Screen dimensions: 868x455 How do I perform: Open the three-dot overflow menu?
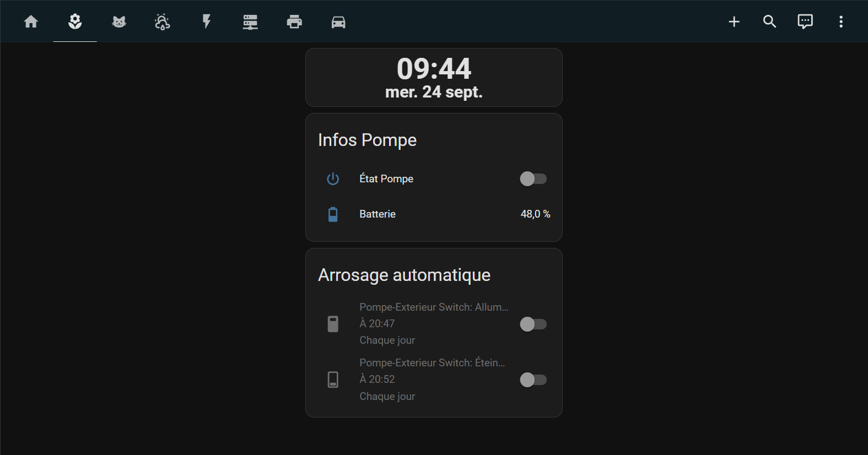tap(841, 21)
